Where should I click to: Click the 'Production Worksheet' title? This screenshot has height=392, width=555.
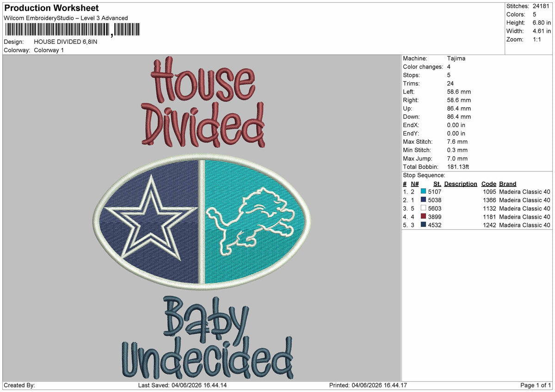[51, 8]
